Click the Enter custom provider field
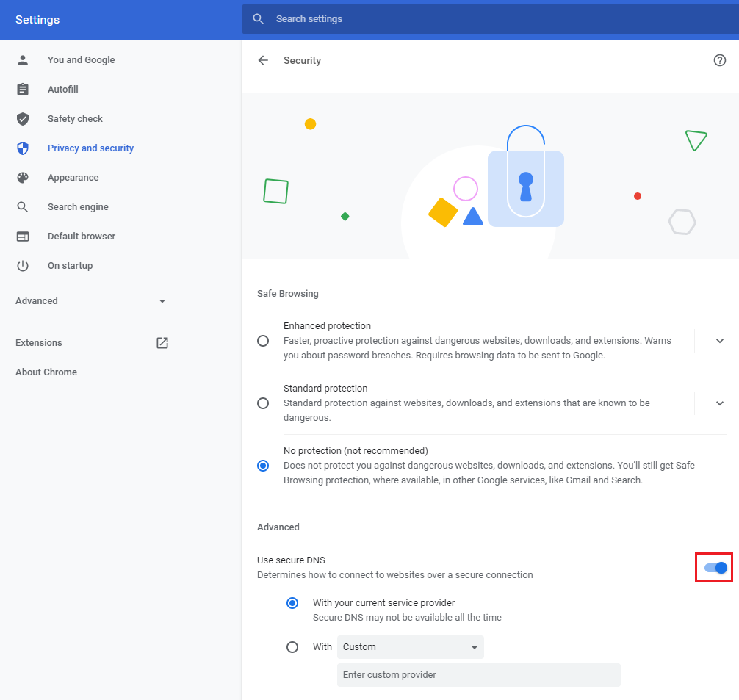 [478, 674]
